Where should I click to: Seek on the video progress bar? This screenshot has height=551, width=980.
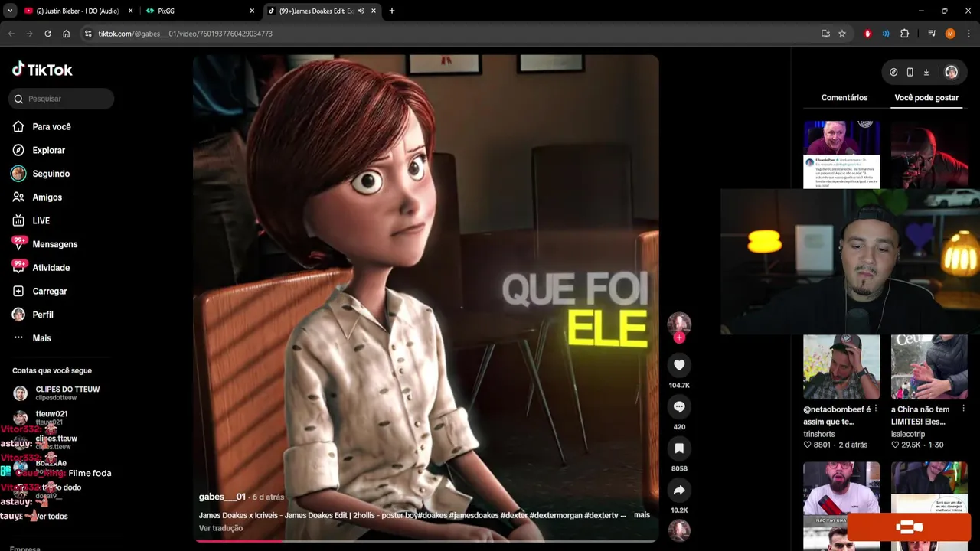(x=426, y=541)
